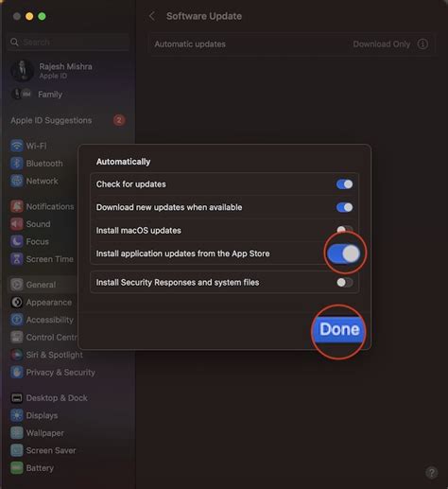Screen dimensions: 448x489
Task: Click the green zoom window button
Action: 42,16
